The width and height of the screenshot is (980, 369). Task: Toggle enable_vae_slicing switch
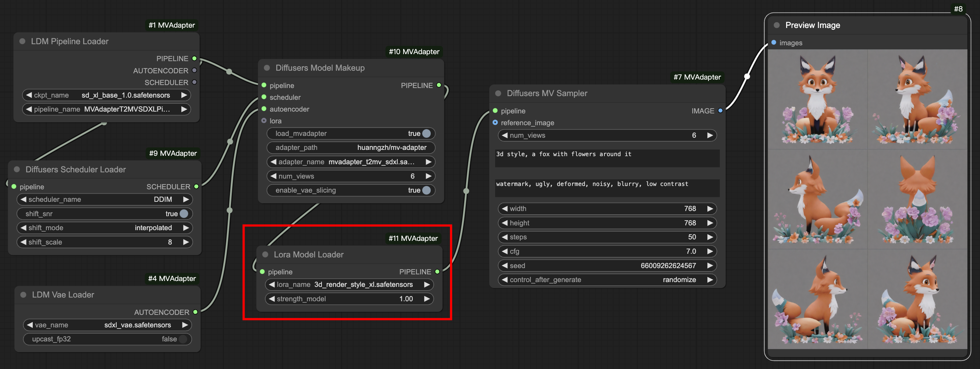coord(426,190)
